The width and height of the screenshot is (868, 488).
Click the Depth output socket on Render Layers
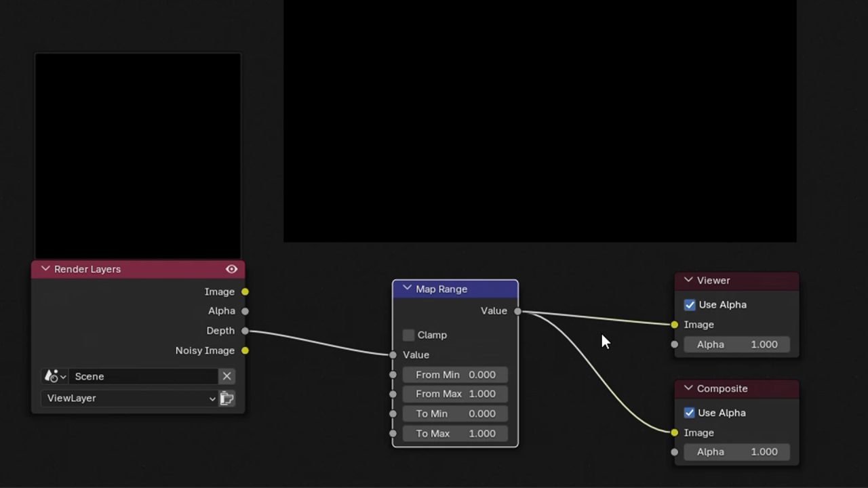coord(245,331)
